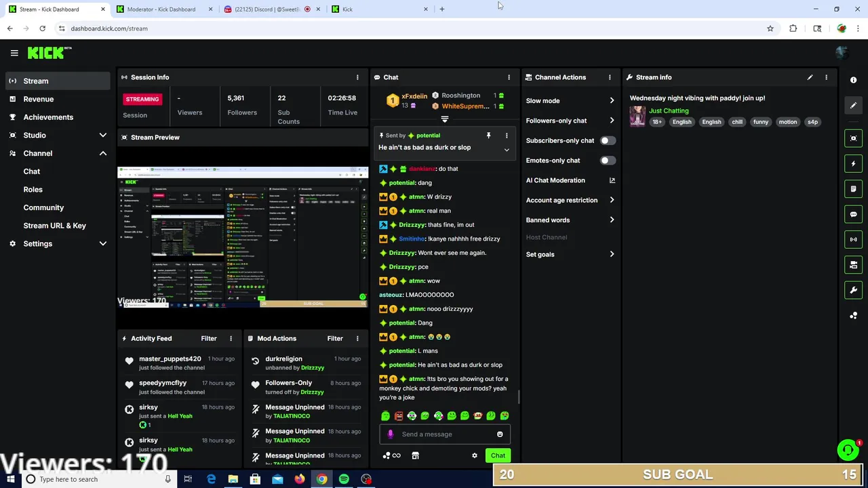This screenshot has height=488, width=868.
Task: Switch to Moderator - Kick Dashboard tab
Action: click(x=163, y=9)
